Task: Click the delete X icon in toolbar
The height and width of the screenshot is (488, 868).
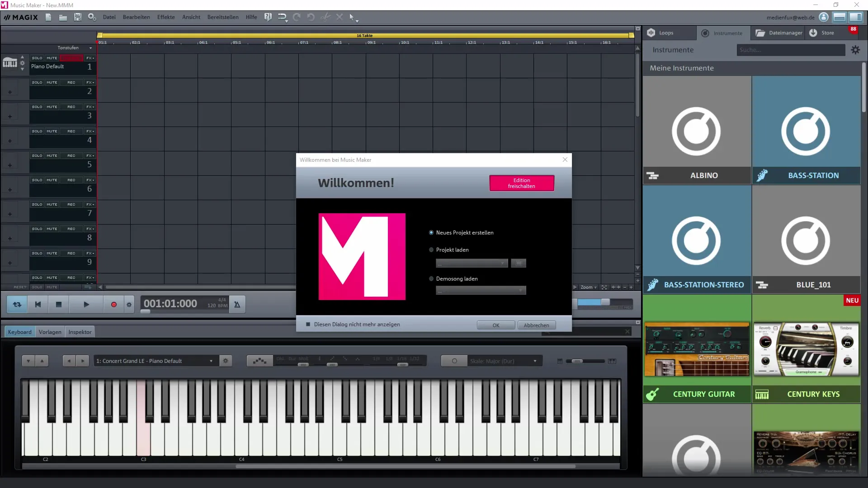Action: [340, 17]
